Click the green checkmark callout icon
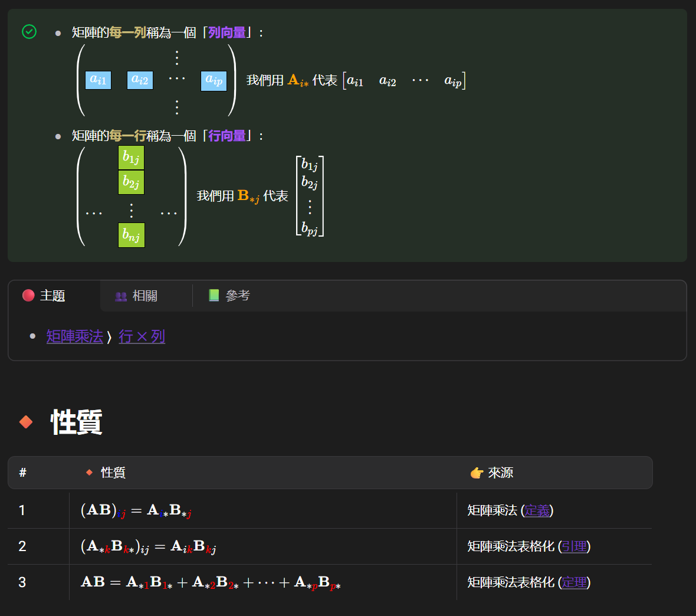This screenshot has height=616, width=696. pyautogui.click(x=29, y=31)
